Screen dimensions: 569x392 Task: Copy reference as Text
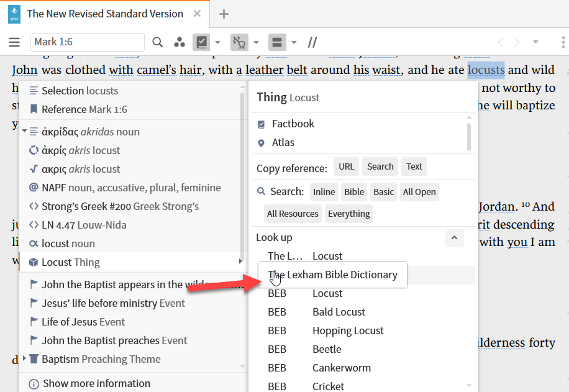(x=414, y=166)
